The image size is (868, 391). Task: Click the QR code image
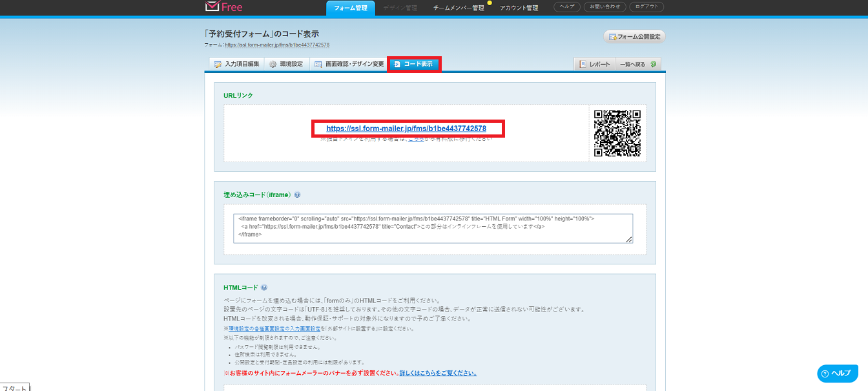(617, 133)
